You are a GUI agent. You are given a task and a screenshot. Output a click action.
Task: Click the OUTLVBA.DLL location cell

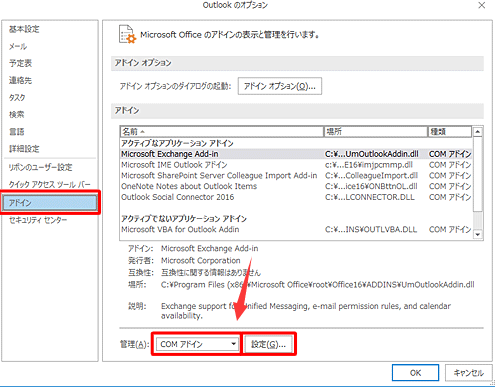371,229
